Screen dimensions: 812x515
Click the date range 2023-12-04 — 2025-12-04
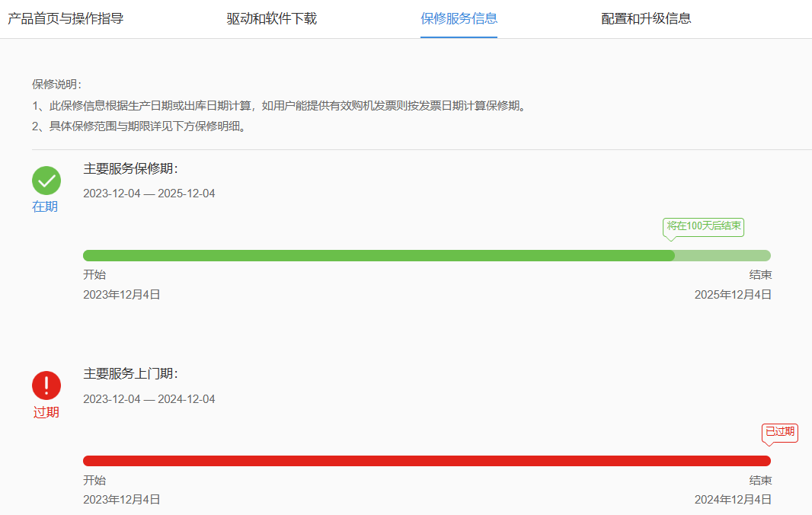click(149, 194)
